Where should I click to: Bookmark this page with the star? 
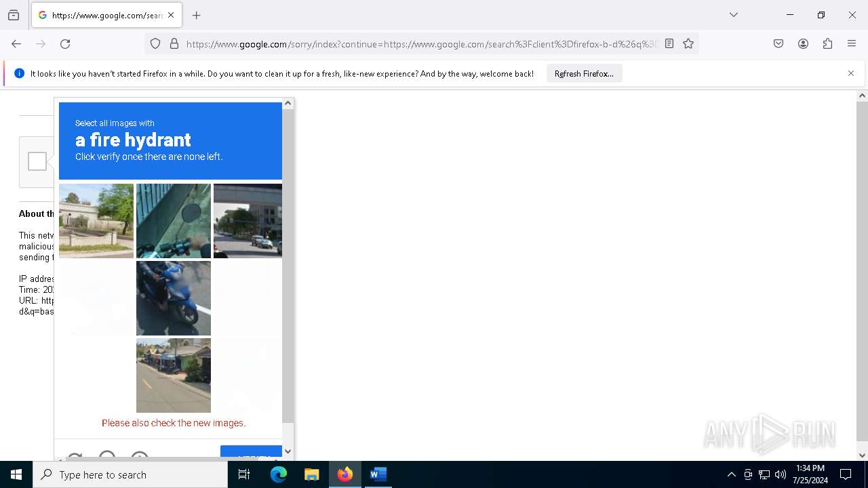coord(688,44)
